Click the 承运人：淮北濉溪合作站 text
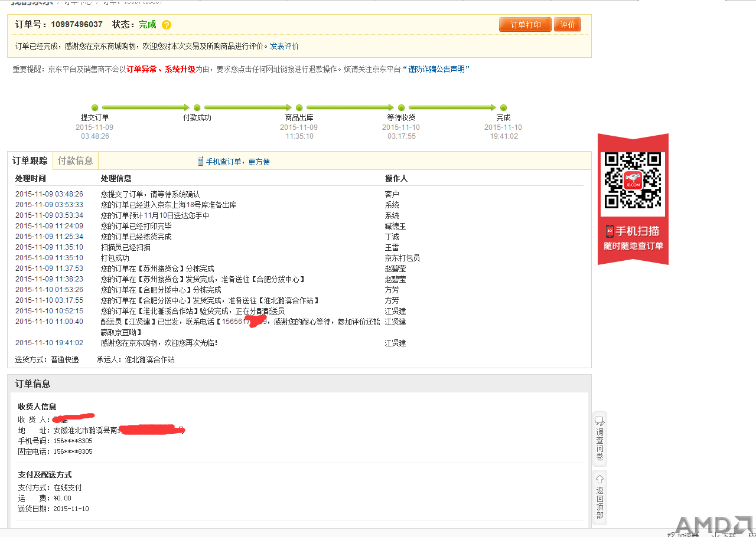756x537 pixels. (x=136, y=359)
